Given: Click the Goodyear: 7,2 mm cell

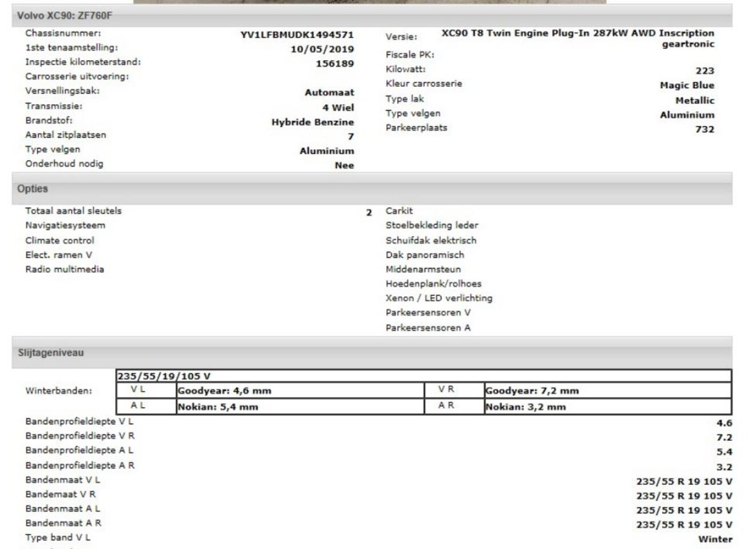Looking at the screenshot, I should [x=607, y=391].
